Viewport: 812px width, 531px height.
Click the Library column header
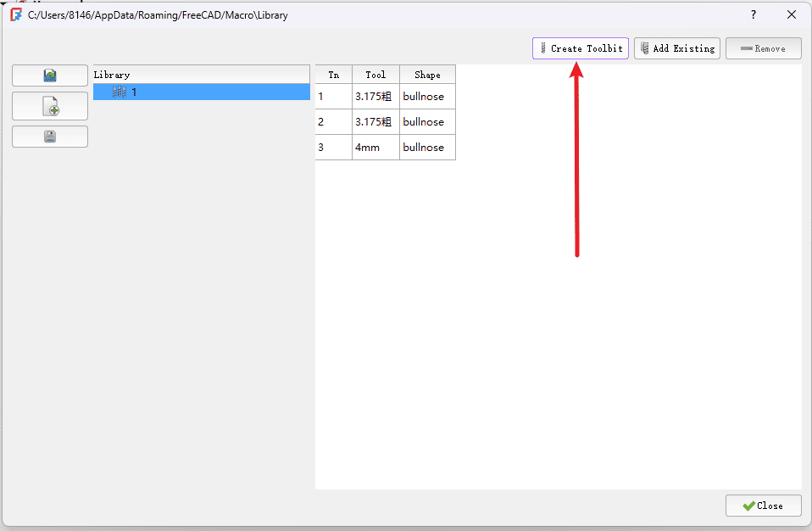pos(201,75)
